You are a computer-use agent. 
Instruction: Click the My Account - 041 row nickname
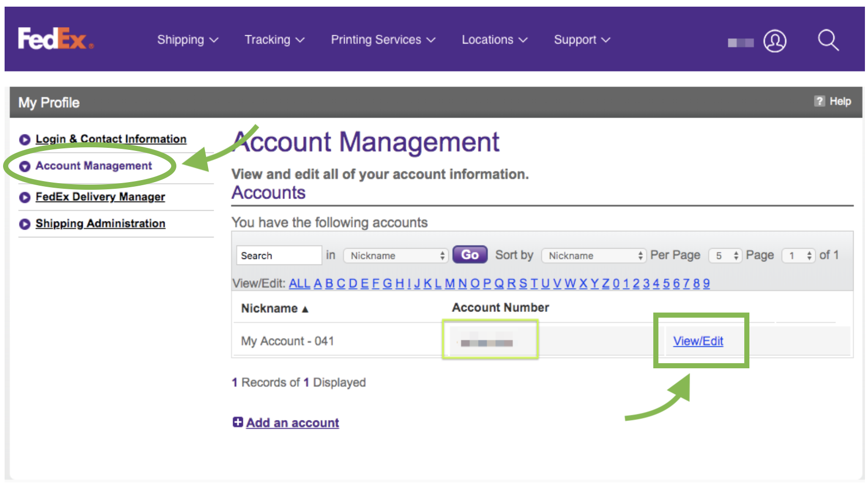[x=287, y=341]
